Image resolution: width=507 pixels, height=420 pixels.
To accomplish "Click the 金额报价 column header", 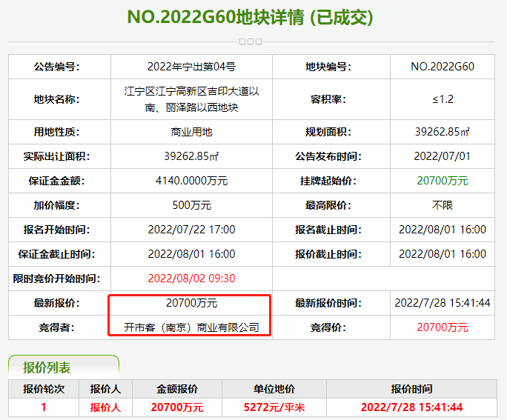I will [177, 389].
